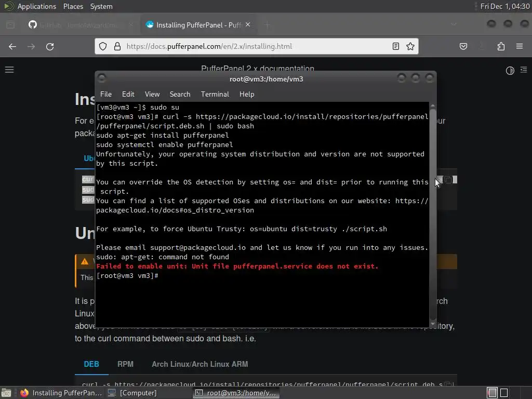Switch to [Computer] taskbar window
This screenshot has height=399, width=532.
132,393
